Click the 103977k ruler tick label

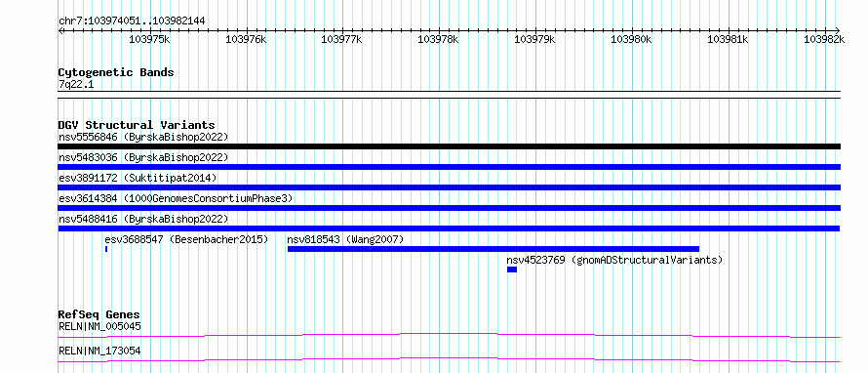pyautogui.click(x=342, y=39)
